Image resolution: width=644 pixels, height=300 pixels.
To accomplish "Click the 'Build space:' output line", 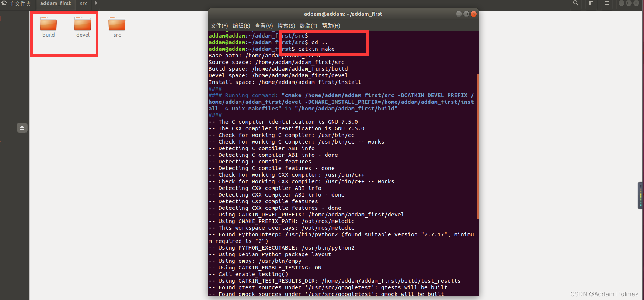I will pyautogui.click(x=278, y=69).
